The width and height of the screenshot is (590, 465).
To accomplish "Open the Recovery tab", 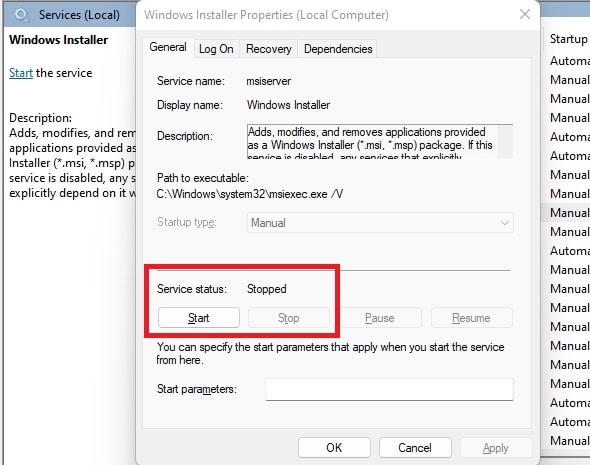I will tap(268, 49).
